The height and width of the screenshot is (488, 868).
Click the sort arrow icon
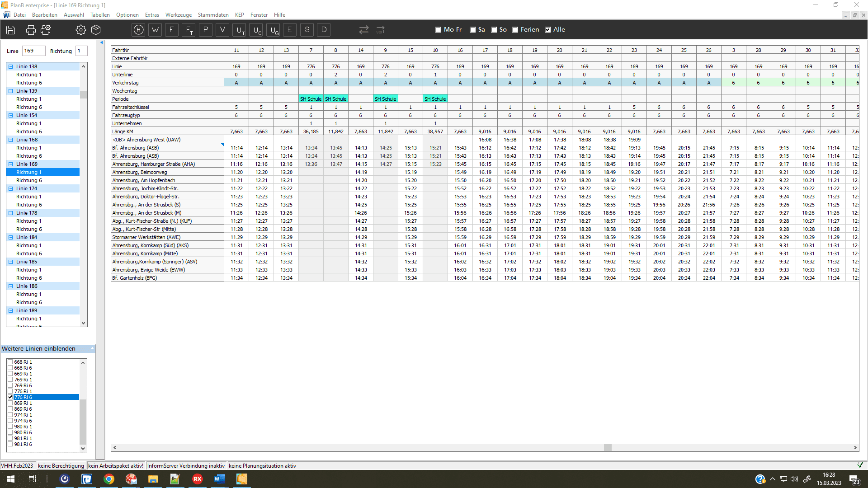coord(381,30)
